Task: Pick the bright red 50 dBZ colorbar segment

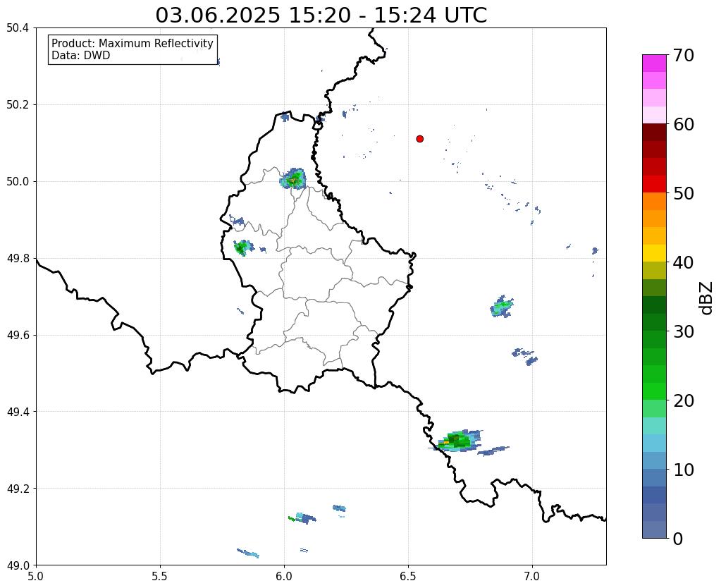Action: [654, 184]
